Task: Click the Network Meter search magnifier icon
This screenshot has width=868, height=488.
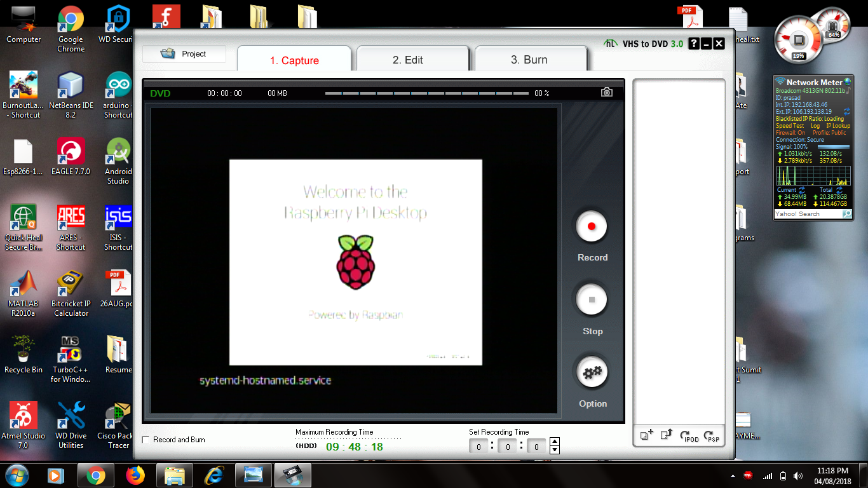Action: tap(846, 214)
